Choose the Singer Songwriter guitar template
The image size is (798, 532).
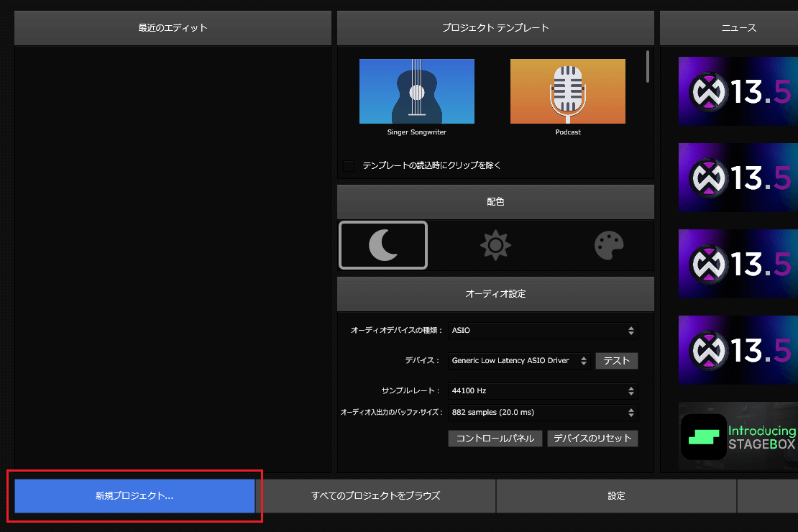[x=416, y=91]
